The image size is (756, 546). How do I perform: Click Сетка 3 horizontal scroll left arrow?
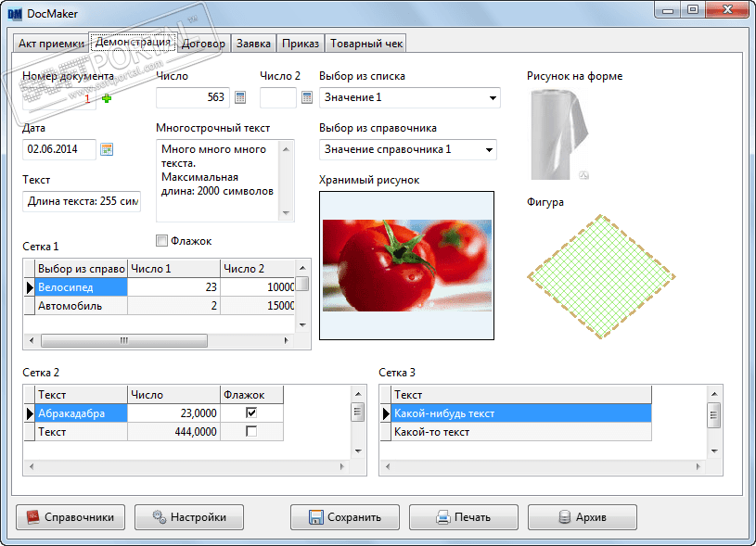[x=388, y=466]
